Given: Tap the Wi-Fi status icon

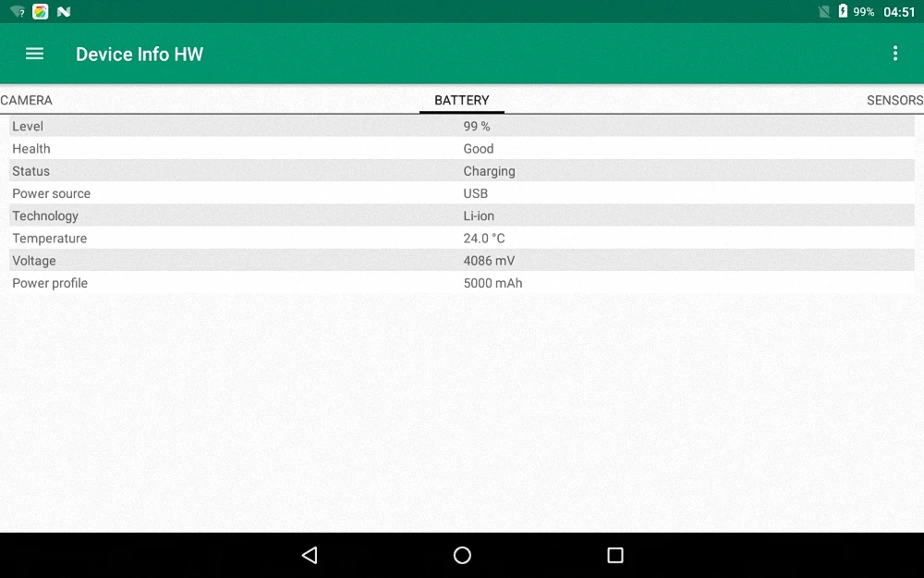Looking at the screenshot, I should pos(18,12).
